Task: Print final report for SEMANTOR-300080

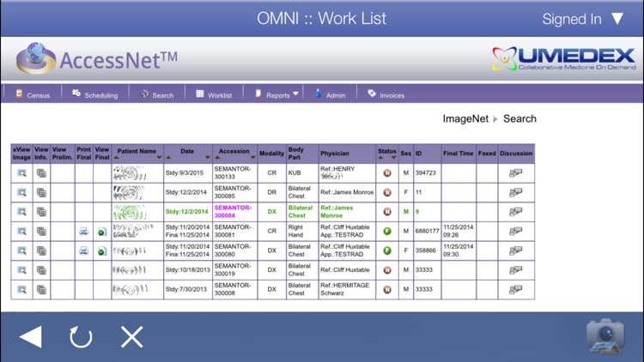Action: 84,250
